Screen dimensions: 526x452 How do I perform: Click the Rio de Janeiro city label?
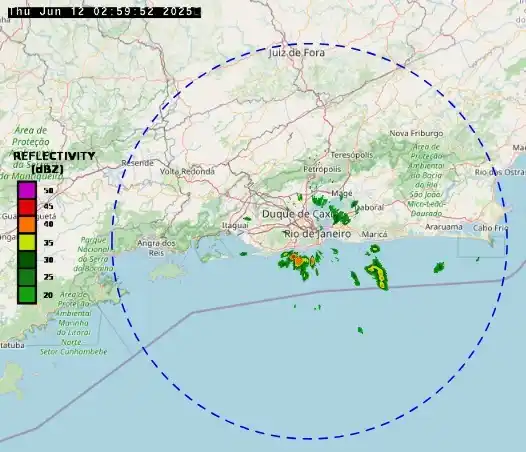point(317,234)
